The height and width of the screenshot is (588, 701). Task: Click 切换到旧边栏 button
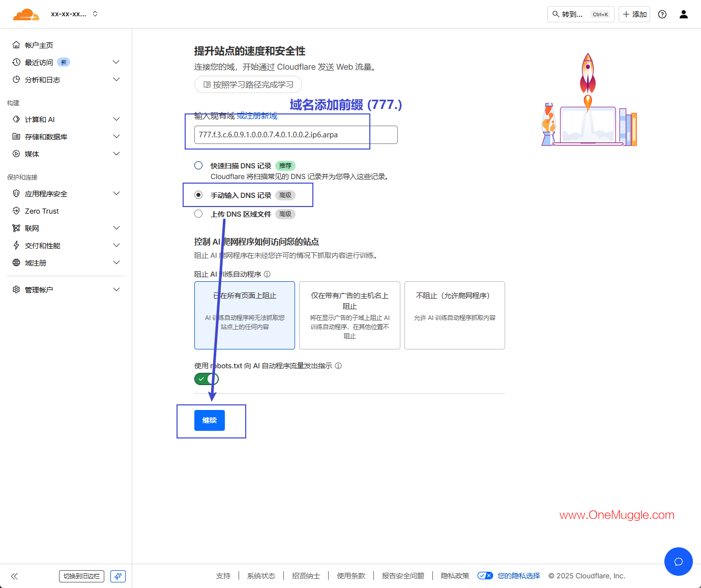(x=81, y=576)
